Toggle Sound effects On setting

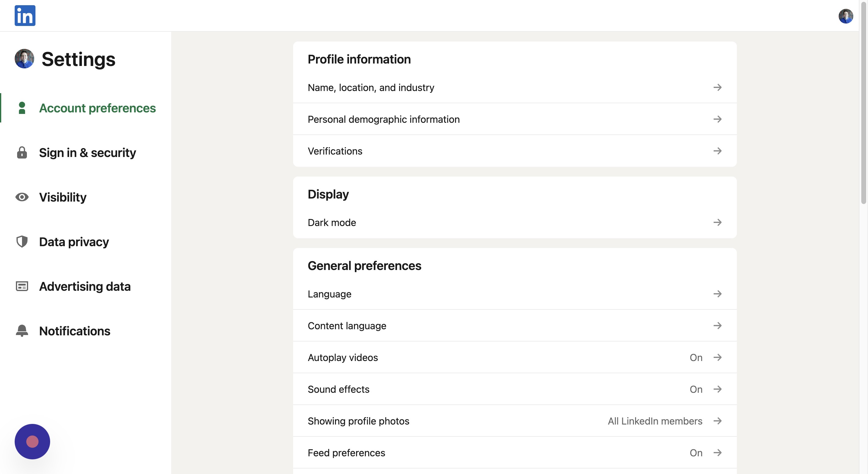[696, 389]
